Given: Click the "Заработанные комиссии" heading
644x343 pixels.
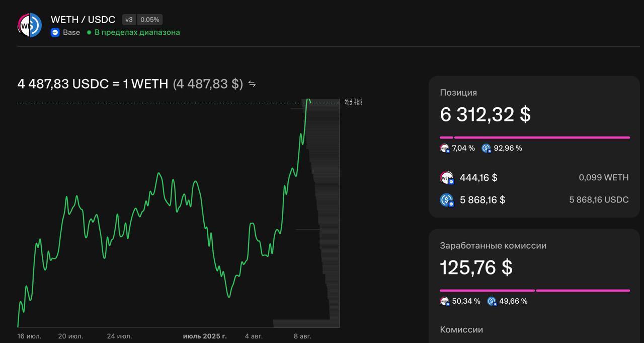Looking at the screenshot, I should click(x=493, y=246).
